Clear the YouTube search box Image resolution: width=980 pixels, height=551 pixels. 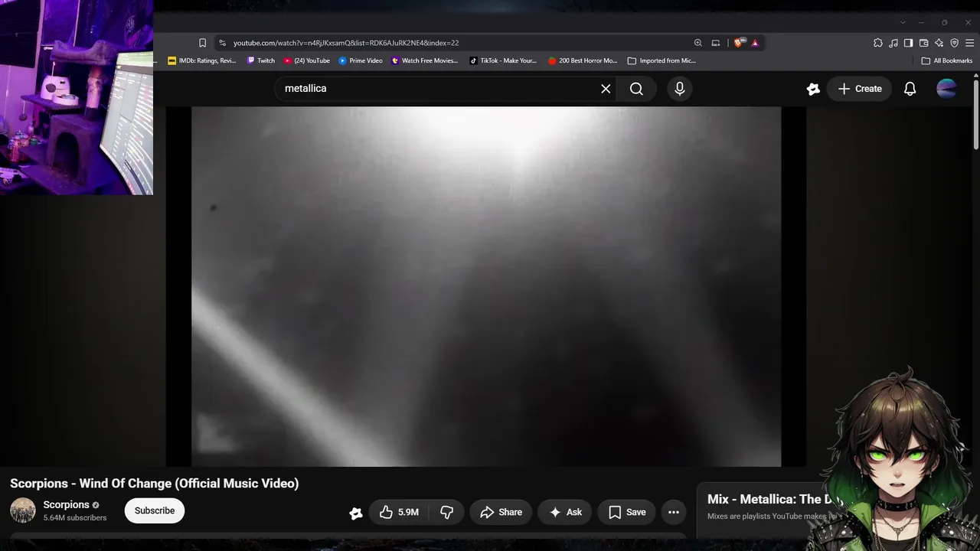tap(606, 89)
